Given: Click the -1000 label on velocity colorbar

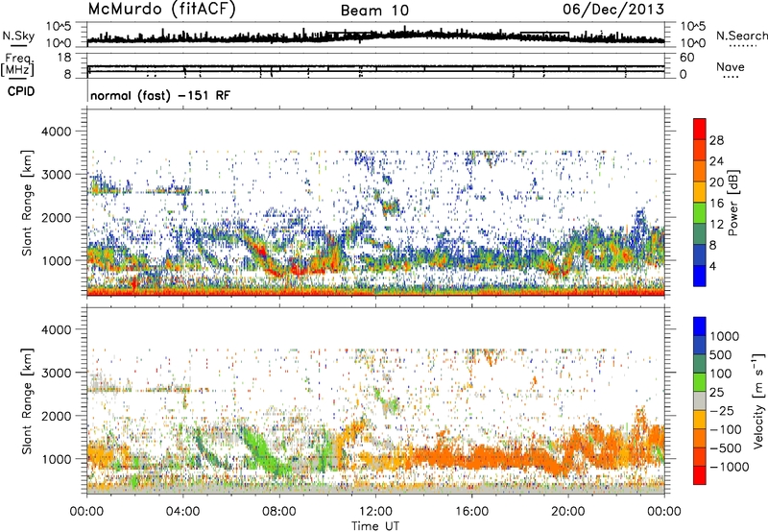Looking at the screenshot, I should coord(729,467).
